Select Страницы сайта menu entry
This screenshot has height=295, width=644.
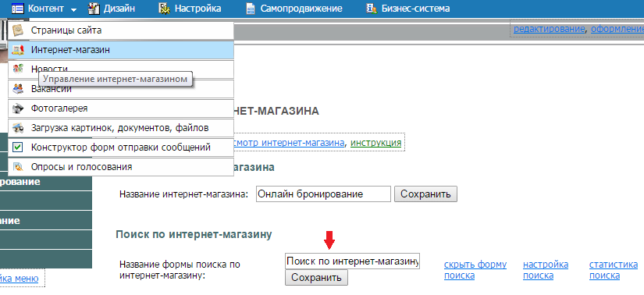click(121, 30)
